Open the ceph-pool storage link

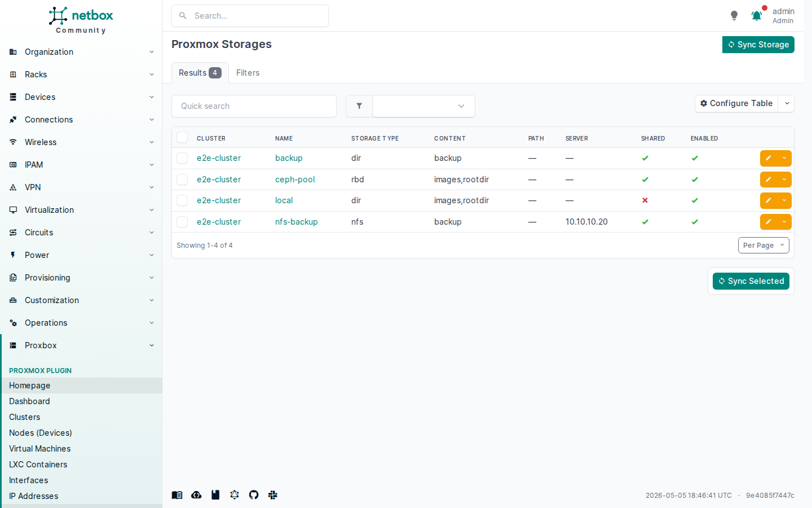click(295, 179)
